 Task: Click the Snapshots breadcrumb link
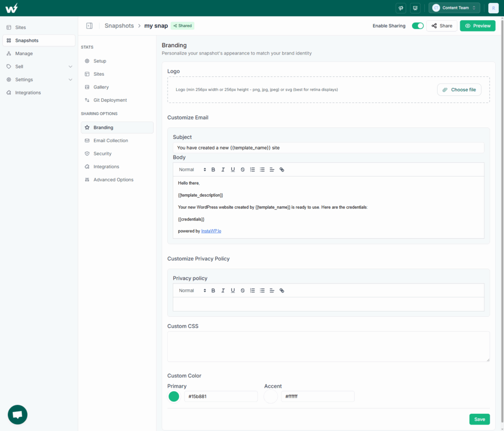tap(119, 26)
